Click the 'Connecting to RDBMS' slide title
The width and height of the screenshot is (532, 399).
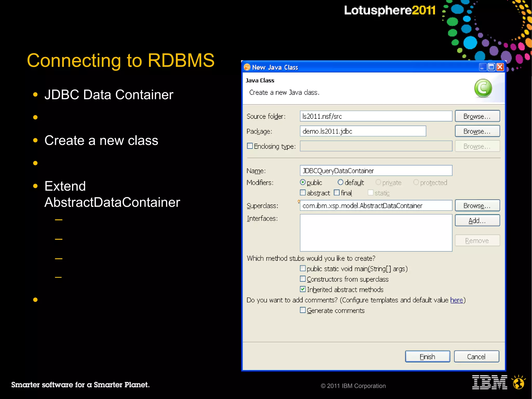pyautogui.click(x=121, y=60)
